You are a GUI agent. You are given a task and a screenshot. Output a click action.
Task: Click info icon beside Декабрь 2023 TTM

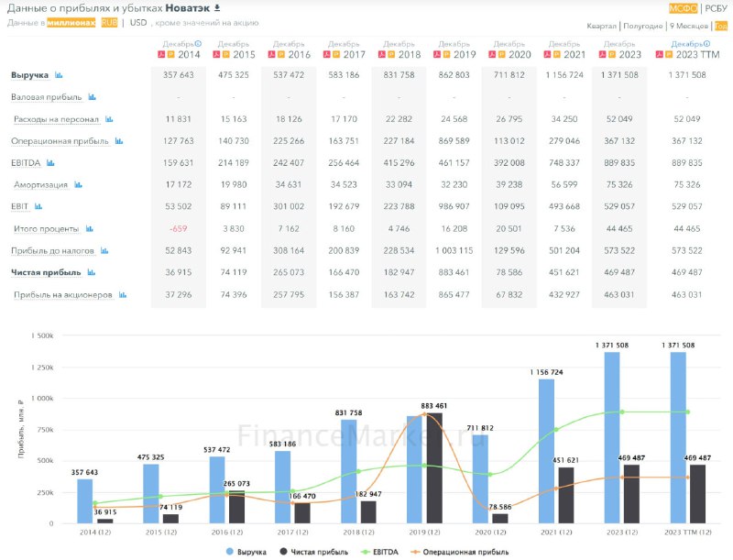tap(706, 43)
